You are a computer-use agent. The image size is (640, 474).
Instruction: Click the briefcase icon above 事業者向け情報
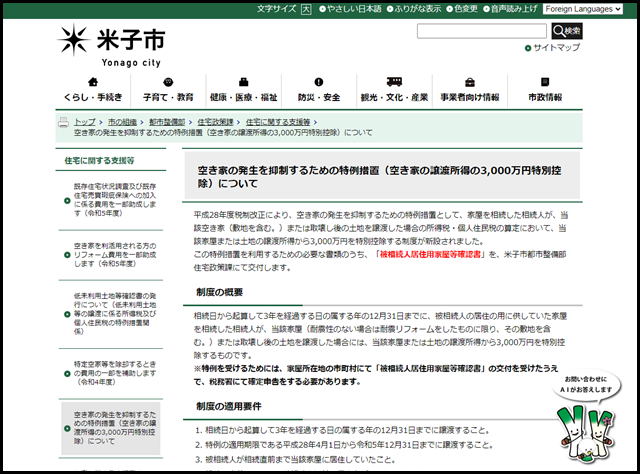pyautogui.click(x=470, y=82)
